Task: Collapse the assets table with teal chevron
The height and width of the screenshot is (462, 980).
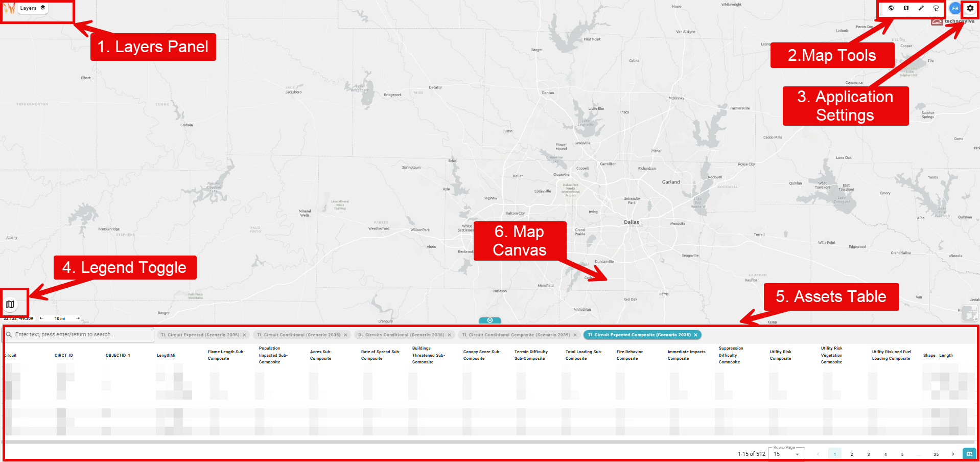Action: tap(490, 320)
